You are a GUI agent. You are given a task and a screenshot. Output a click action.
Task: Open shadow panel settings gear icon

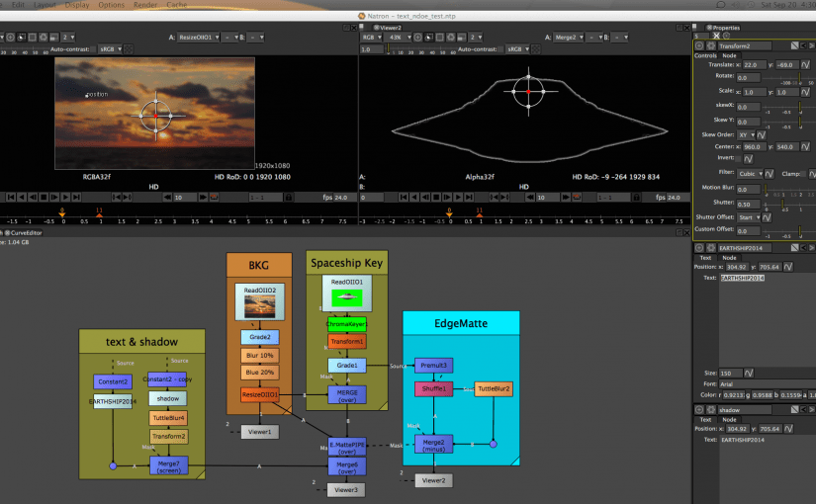710,410
